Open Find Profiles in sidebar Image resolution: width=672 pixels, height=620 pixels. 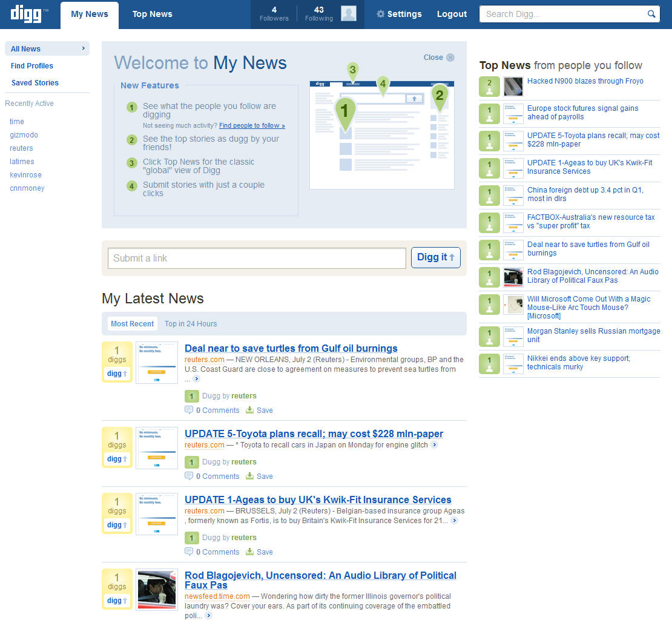32,65
